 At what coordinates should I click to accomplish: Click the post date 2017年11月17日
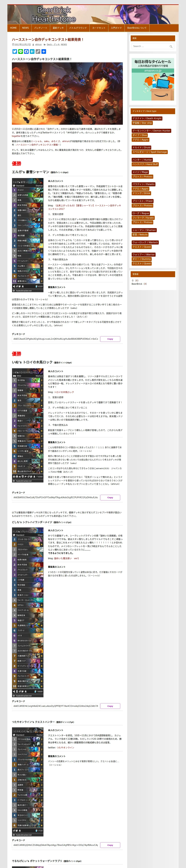pyautogui.click(x=23, y=44)
